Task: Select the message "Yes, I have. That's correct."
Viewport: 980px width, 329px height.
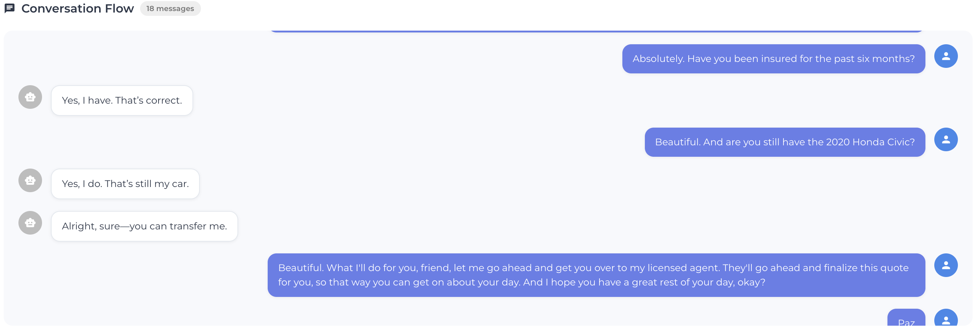Action: [x=122, y=100]
